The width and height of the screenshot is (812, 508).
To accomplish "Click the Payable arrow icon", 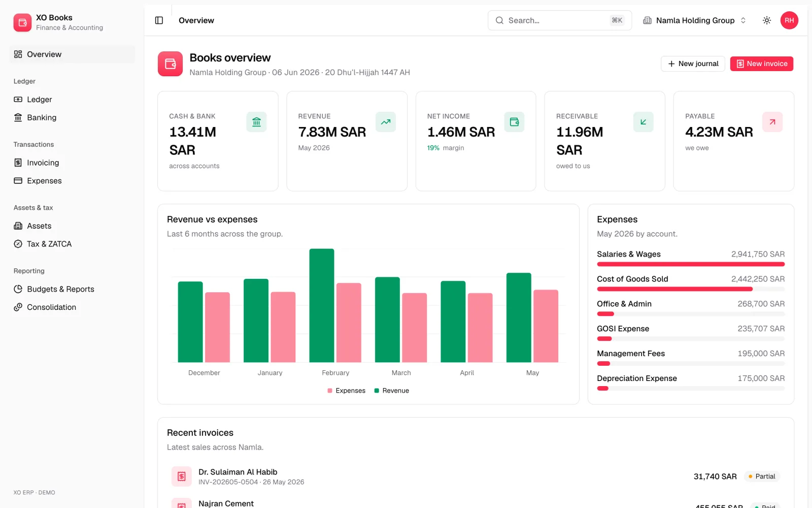I will (x=772, y=122).
